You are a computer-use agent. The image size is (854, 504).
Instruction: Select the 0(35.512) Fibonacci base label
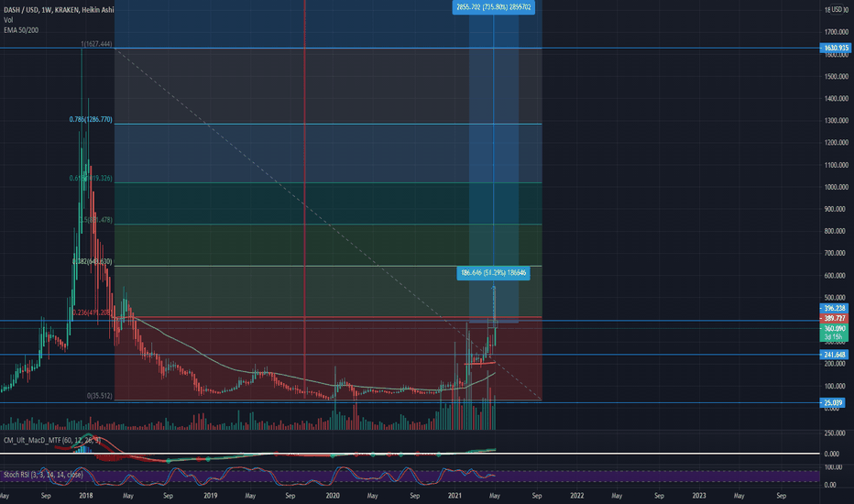tap(100, 396)
